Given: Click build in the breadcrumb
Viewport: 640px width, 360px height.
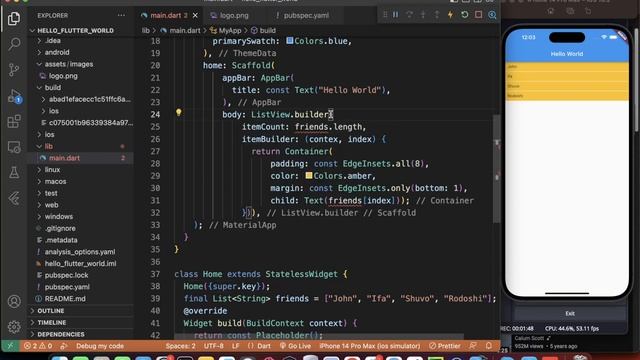Looking at the screenshot, I should (267, 31).
